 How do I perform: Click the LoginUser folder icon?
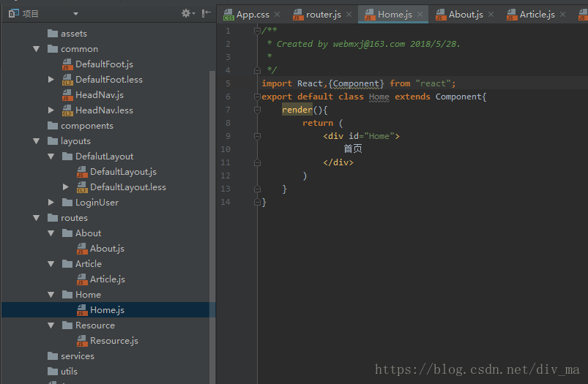[x=67, y=203]
